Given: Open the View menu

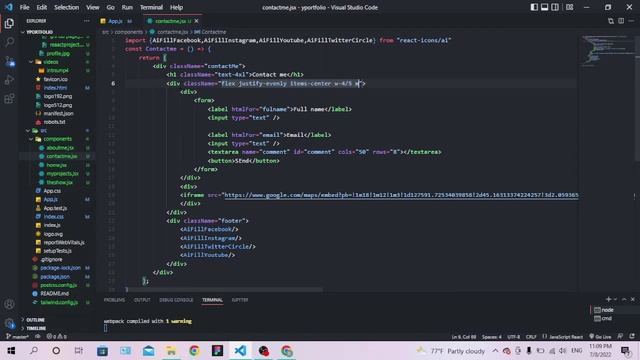Looking at the screenshot, I should [93, 7].
